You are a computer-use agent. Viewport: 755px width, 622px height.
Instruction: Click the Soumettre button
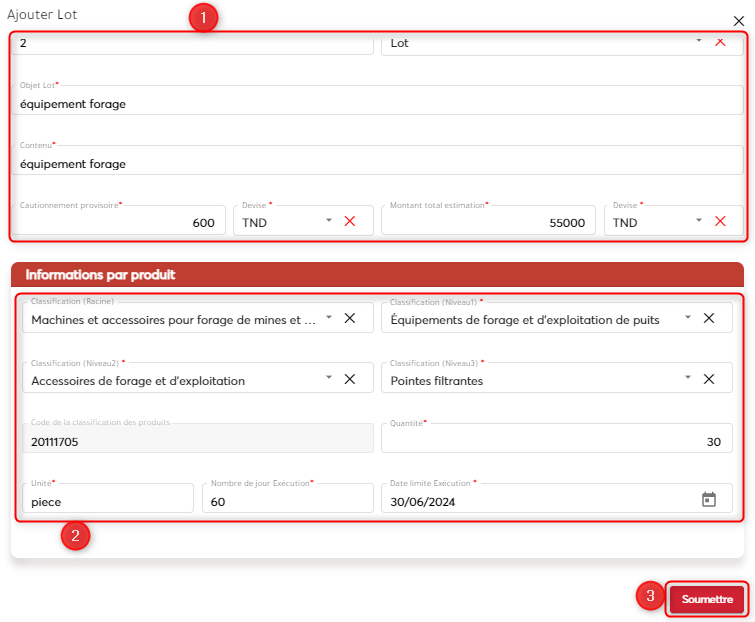coord(707,599)
